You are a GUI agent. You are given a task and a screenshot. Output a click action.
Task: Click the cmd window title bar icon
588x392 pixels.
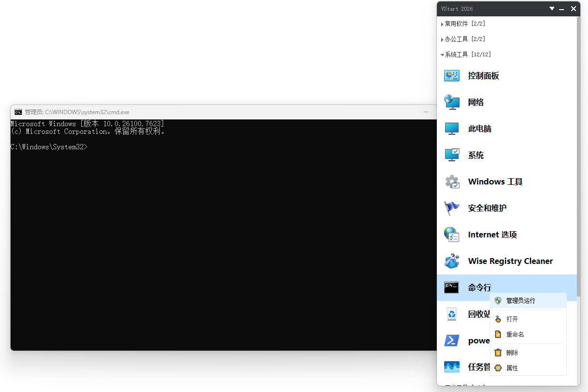coord(18,112)
